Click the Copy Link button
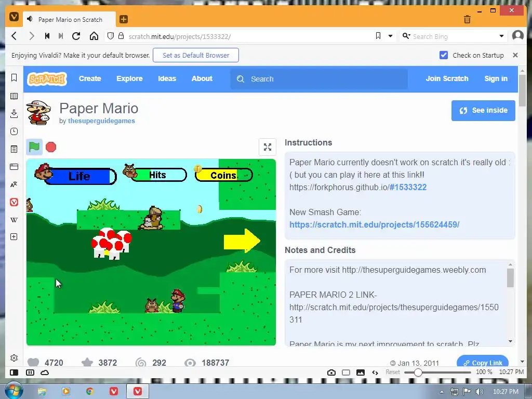Screen dimensions: 532x399 tap(483, 362)
